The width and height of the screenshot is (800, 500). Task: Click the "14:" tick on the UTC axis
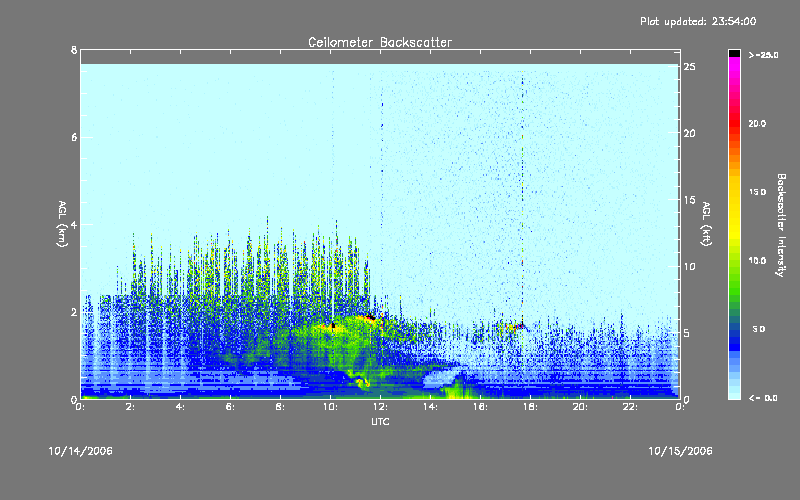[x=431, y=407]
